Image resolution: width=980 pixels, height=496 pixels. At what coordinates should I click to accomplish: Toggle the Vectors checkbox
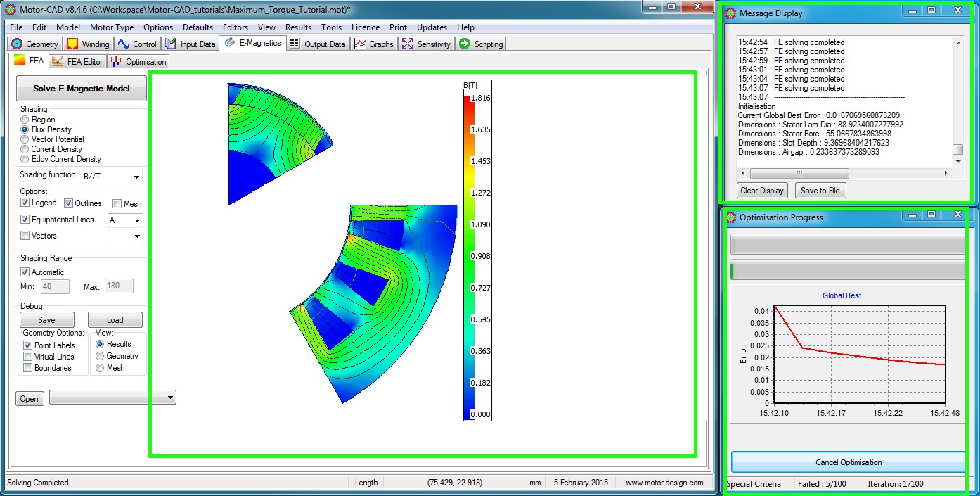tap(25, 236)
